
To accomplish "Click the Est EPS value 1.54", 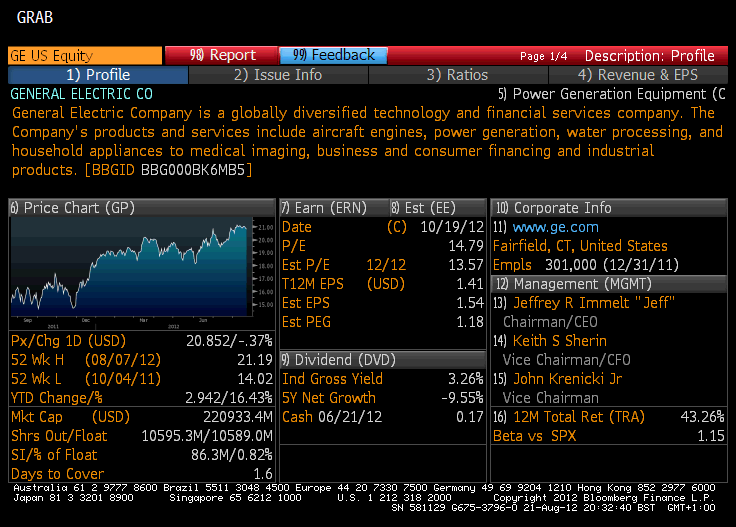I will pos(469,303).
